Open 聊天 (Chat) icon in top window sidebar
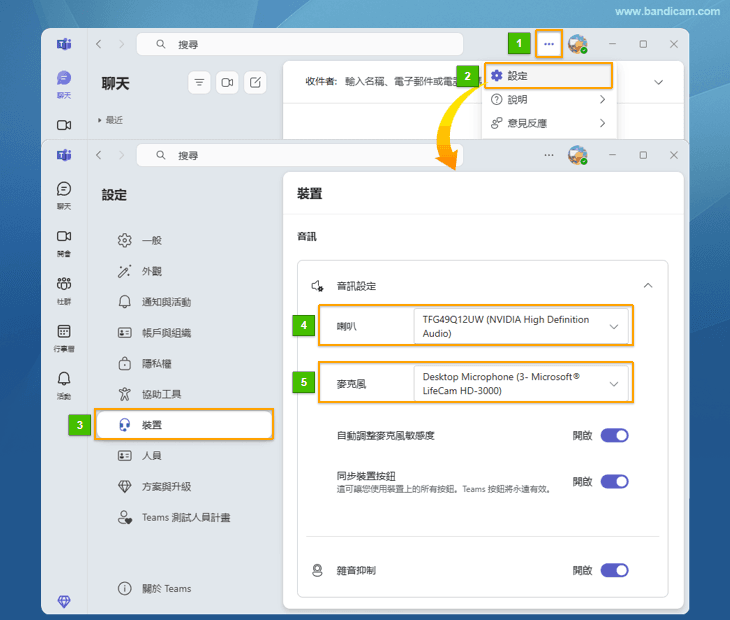The height and width of the screenshot is (620, 730). click(64, 84)
